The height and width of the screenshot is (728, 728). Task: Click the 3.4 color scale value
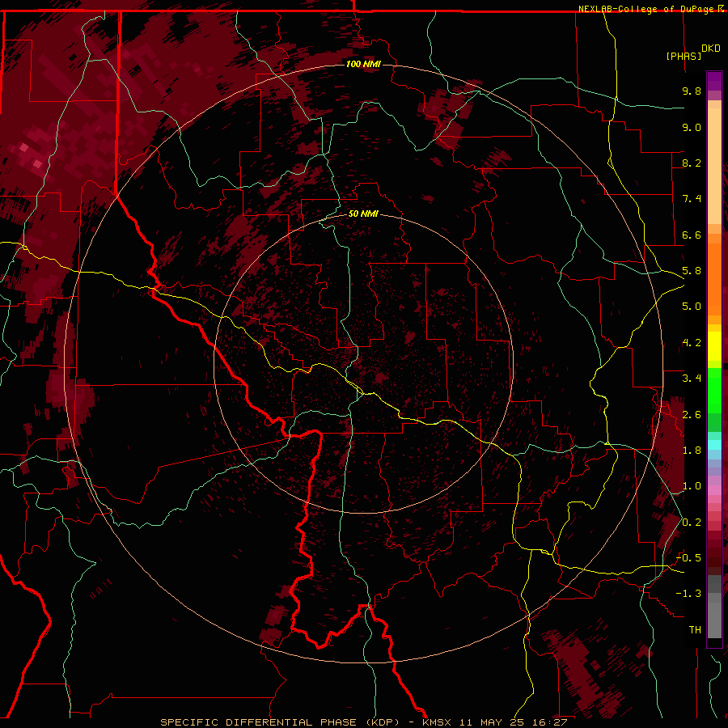click(x=692, y=379)
